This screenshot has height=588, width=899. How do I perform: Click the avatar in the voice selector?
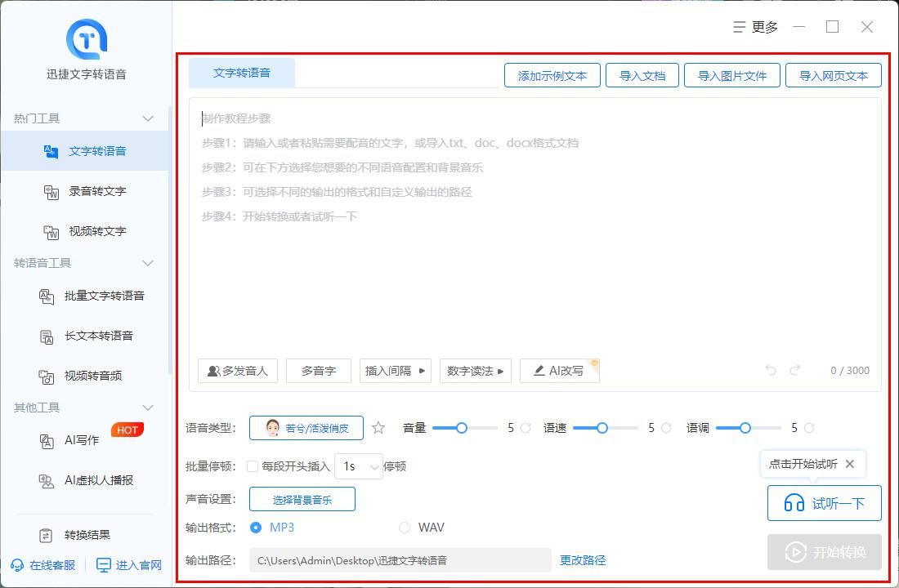coord(273,428)
